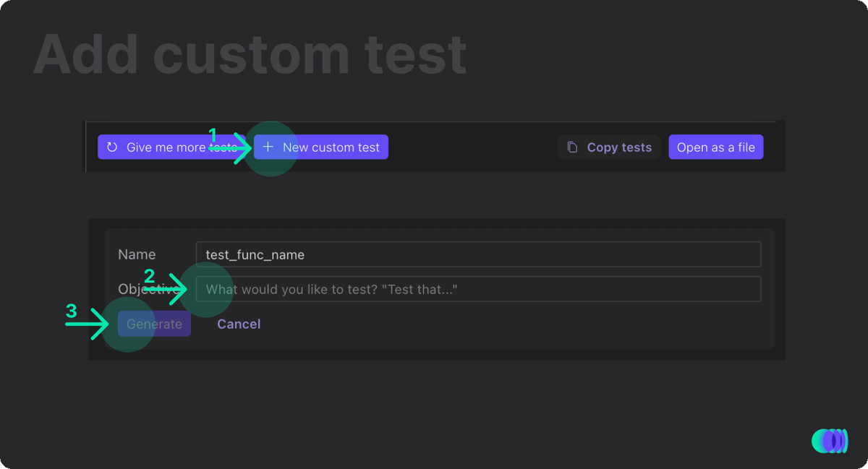Click the green arrow marked step 1

point(233,148)
